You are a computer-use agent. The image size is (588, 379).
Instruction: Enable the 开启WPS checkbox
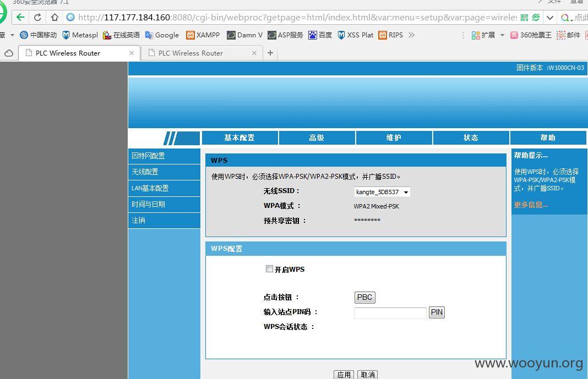click(269, 268)
